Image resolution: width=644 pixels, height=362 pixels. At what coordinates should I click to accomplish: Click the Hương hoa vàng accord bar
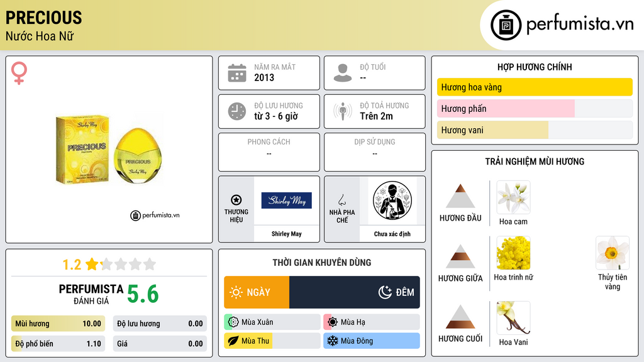point(535,87)
